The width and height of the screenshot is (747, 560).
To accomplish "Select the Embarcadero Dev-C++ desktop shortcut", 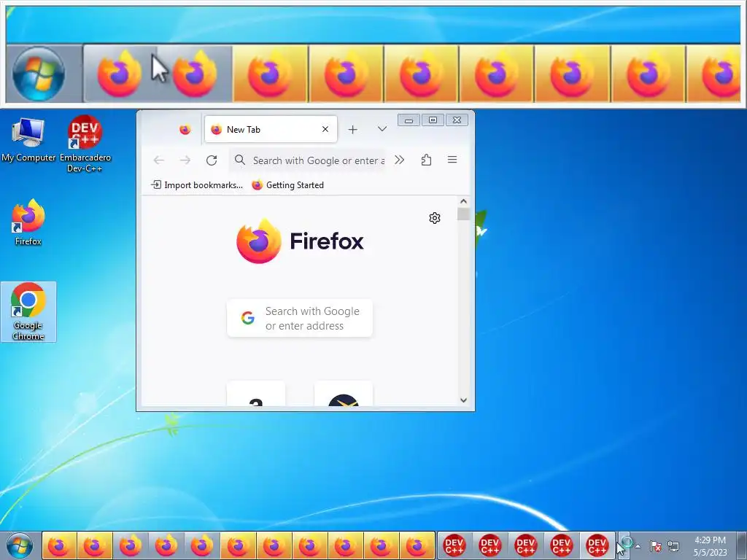I will 85,144.
